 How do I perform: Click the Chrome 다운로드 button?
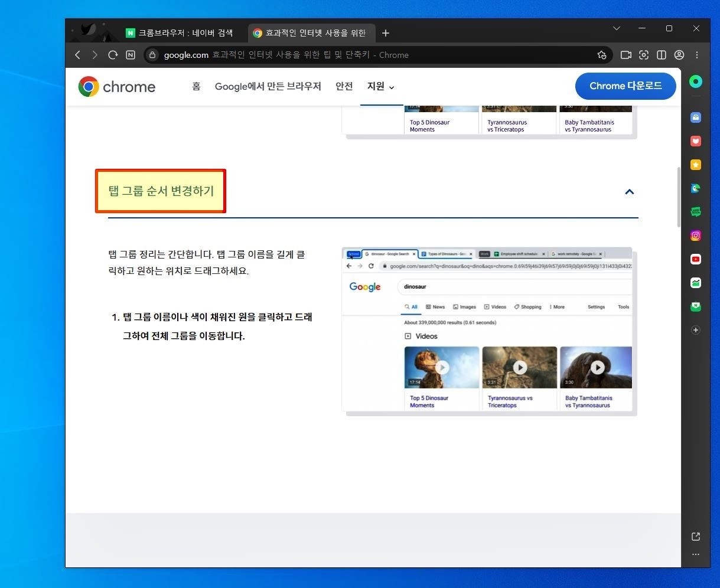coord(625,86)
